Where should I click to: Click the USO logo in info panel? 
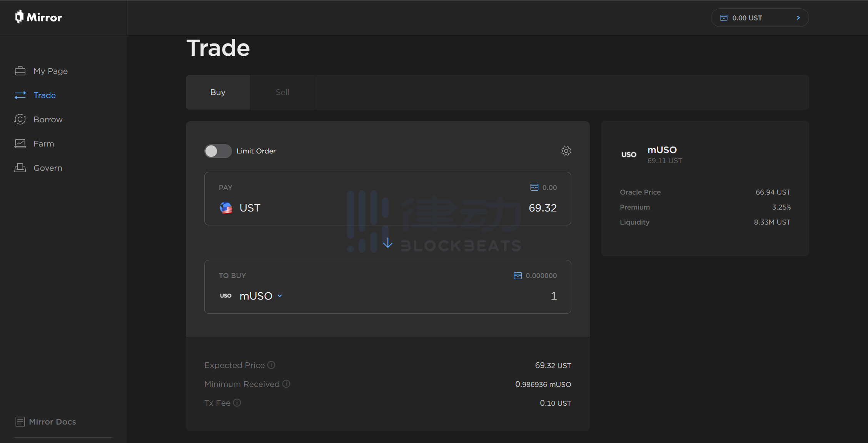click(629, 155)
